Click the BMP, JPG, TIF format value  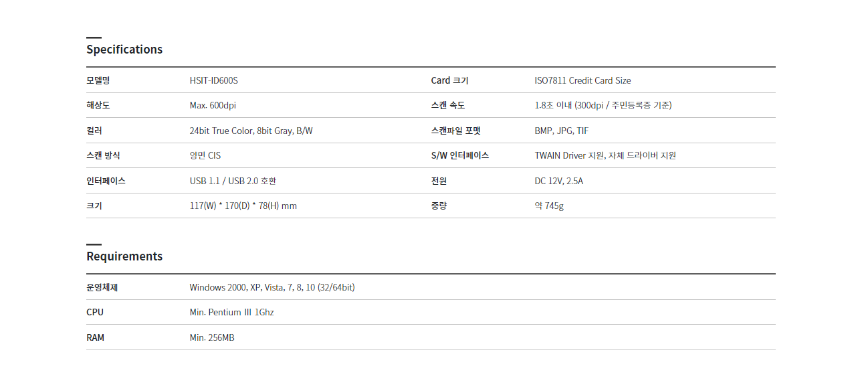(x=562, y=131)
